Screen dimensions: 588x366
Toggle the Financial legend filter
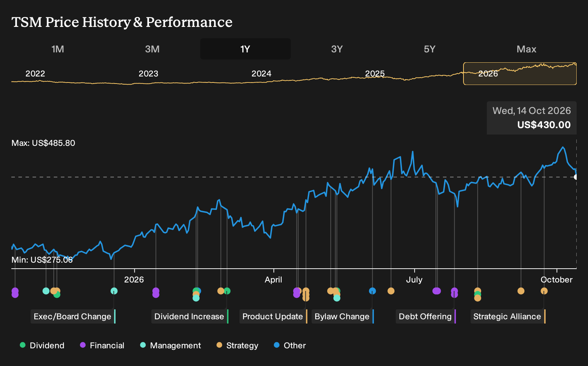(x=102, y=345)
